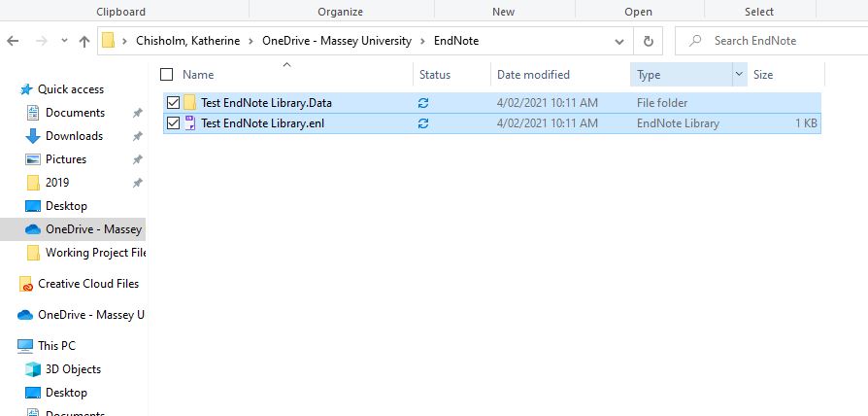
Task: Click the 1 KB size cell
Action: coord(806,123)
